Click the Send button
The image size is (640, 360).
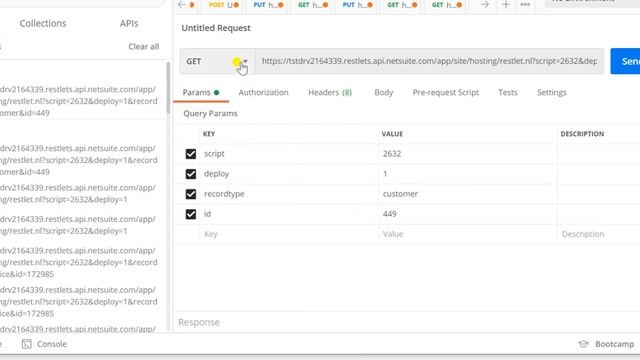(625, 61)
